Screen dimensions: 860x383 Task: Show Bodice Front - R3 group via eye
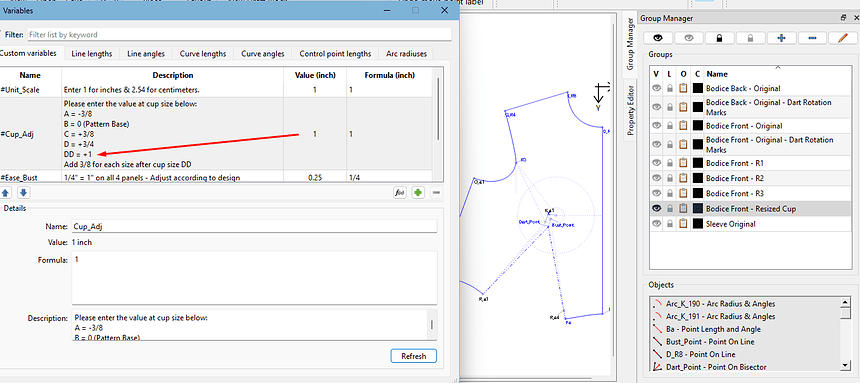[656, 194]
